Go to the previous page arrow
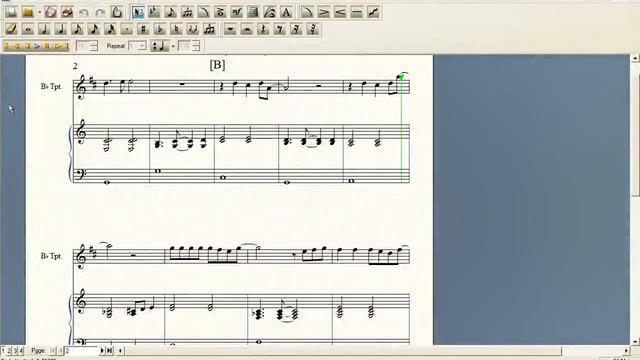640x360 pixels. (60, 351)
